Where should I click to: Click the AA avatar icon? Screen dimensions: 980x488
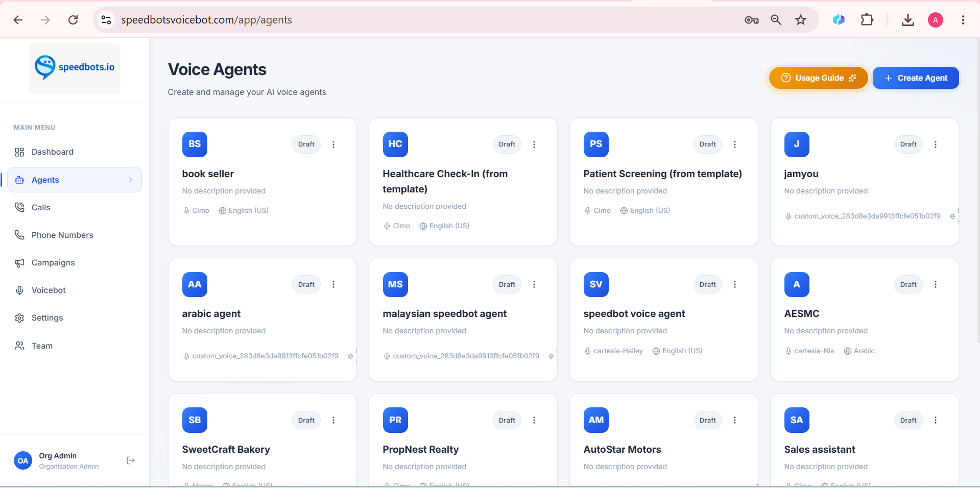[195, 284]
